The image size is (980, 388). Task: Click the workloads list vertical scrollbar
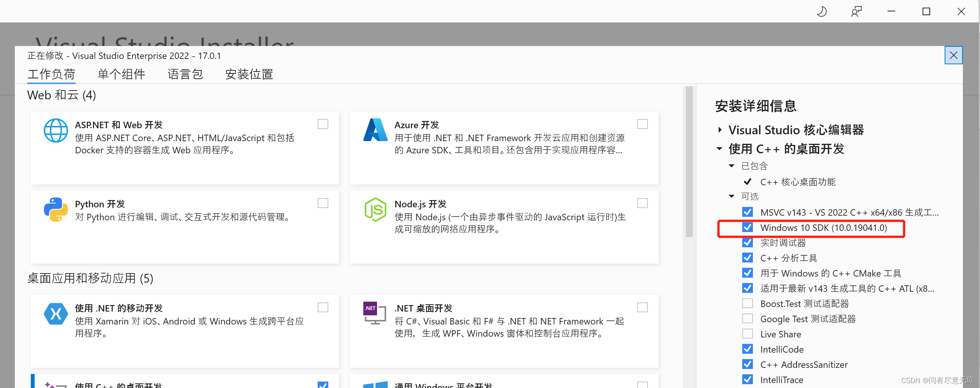689,162
